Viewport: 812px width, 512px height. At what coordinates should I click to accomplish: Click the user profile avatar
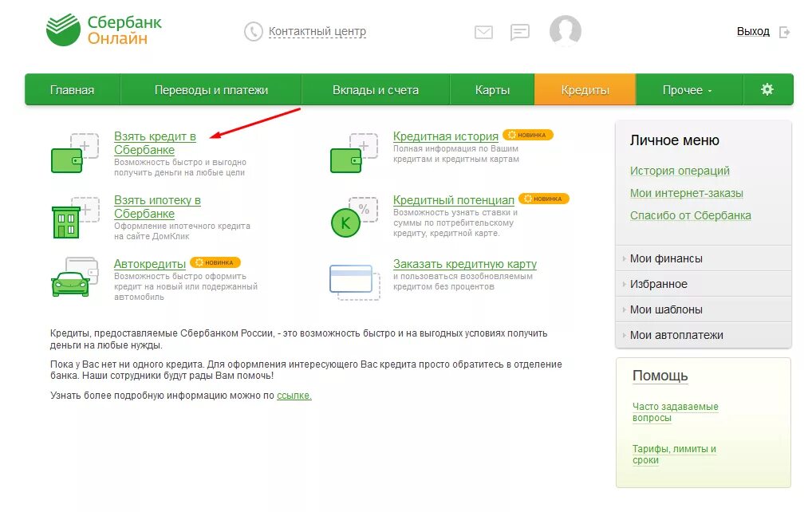coord(565,30)
